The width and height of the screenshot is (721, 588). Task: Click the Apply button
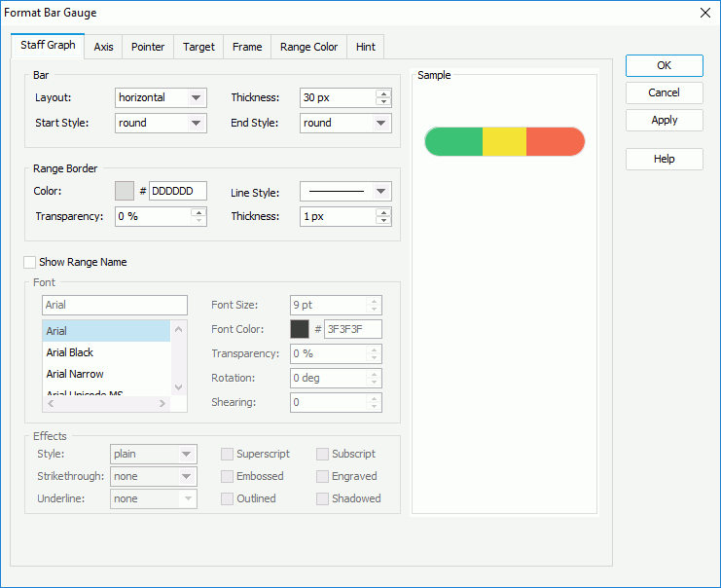[664, 120]
